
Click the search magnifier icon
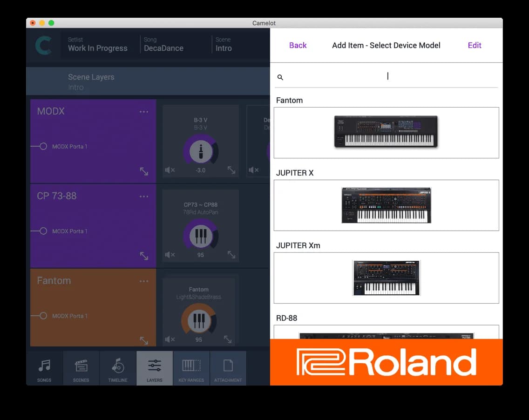click(x=280, y=77)
